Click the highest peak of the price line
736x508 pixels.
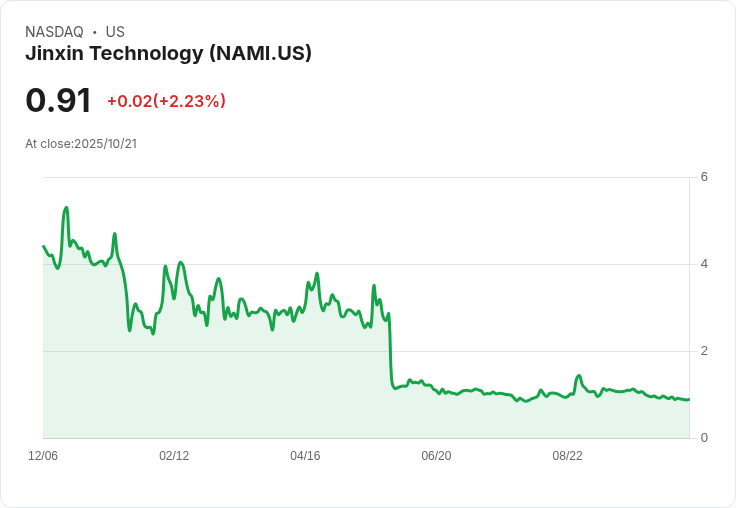[66, 208]
